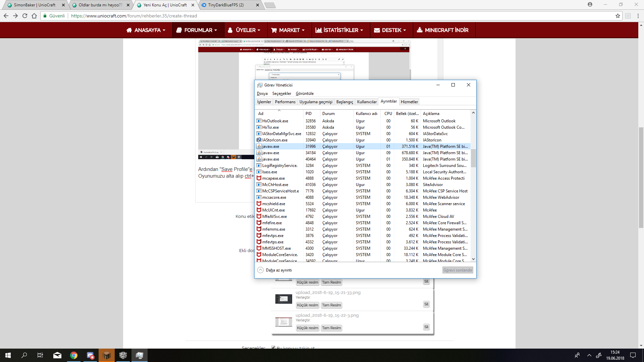Sort processes by the CPU column
The width and height of the screenshot is (644, 362).
[388, 114]
